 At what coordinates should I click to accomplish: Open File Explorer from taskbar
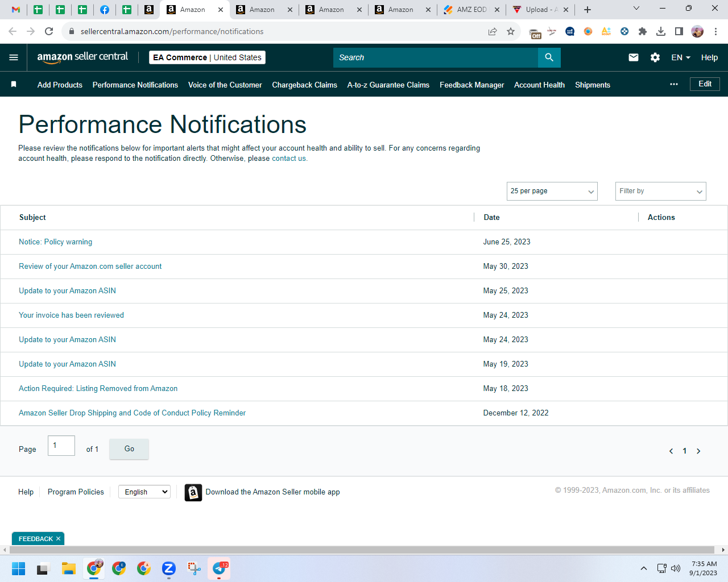click(68, 568)
